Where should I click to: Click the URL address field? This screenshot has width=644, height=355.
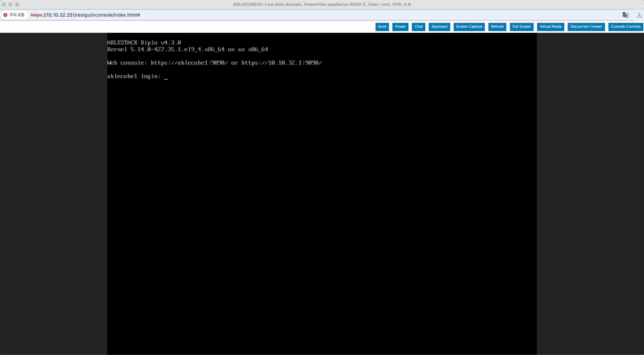point(85,15)
